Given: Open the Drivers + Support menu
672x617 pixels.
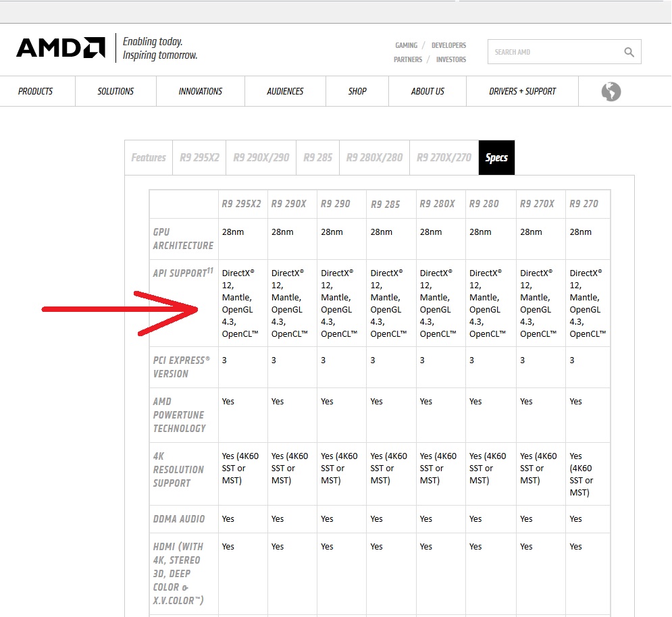Looking at the screenshot, I should coord(523,91).
